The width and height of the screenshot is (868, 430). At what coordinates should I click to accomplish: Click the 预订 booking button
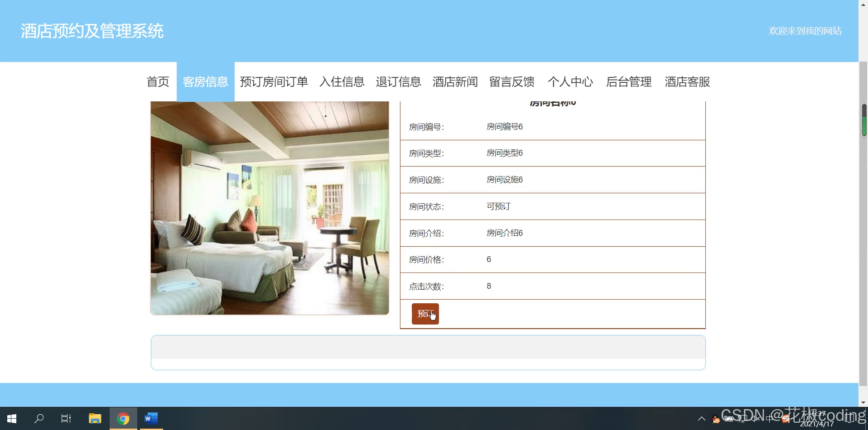tap(424, 313)
